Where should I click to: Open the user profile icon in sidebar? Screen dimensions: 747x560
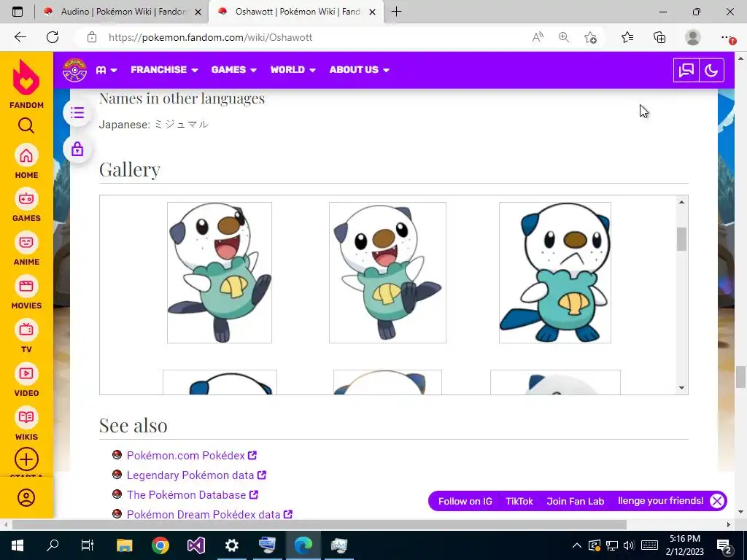pos(26,497)
